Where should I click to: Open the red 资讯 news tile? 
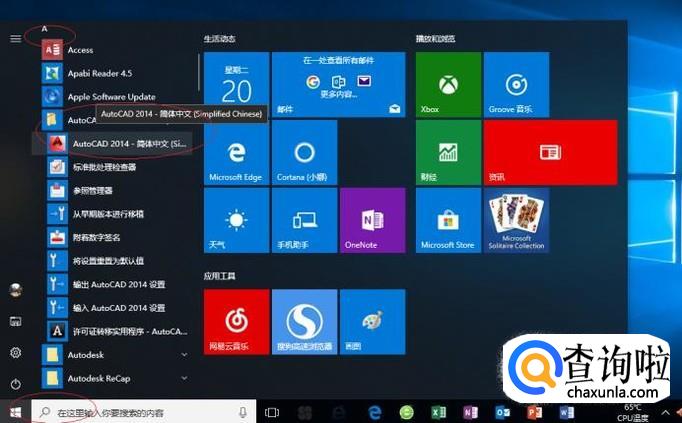[x=550, y=153]
